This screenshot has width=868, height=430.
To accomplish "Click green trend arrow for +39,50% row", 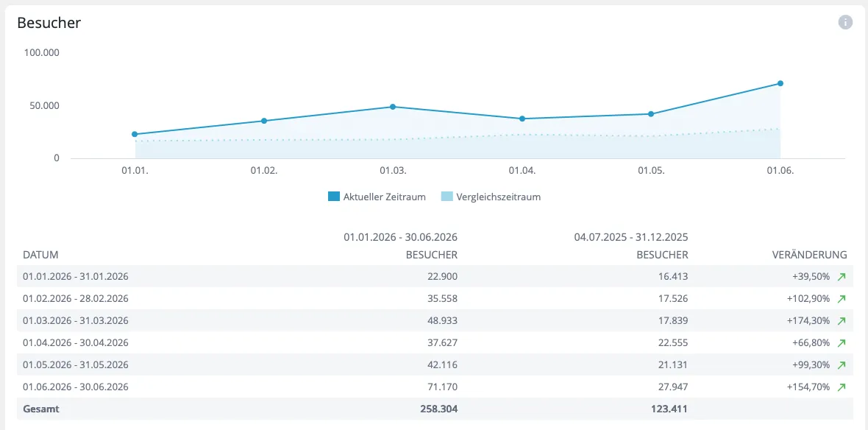I will click(x=842, y=277).
